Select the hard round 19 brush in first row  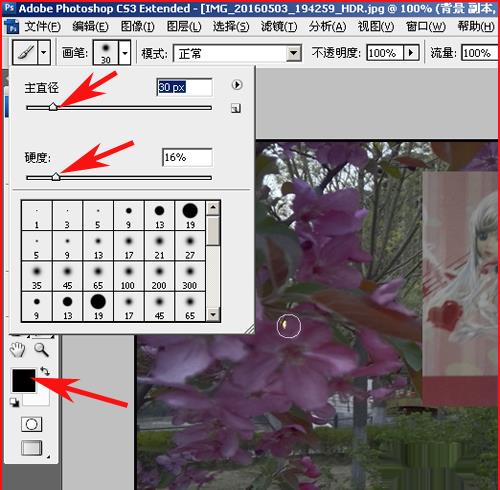click(190, 216)
